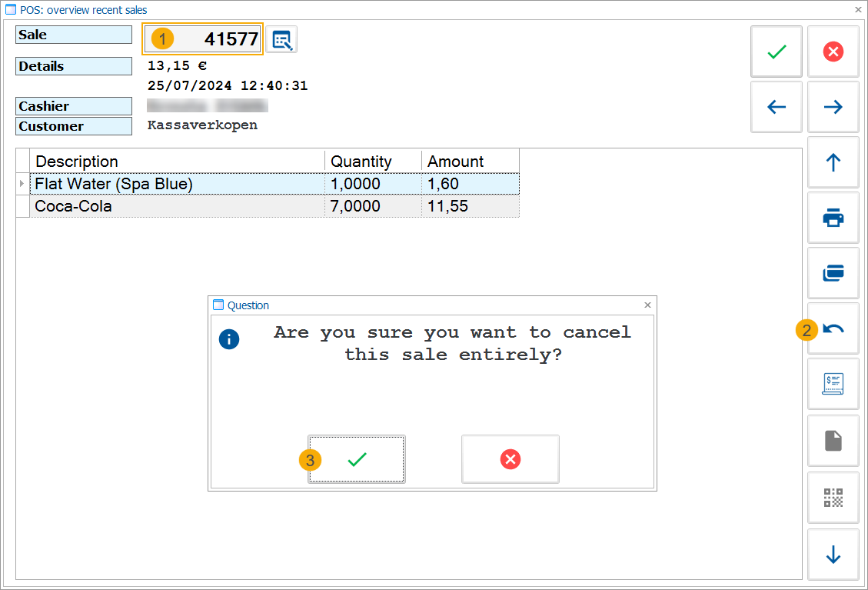This screenshot has width=868, height=590.
Task: Print the sale using the printer icon
Action: click(833, 218)
